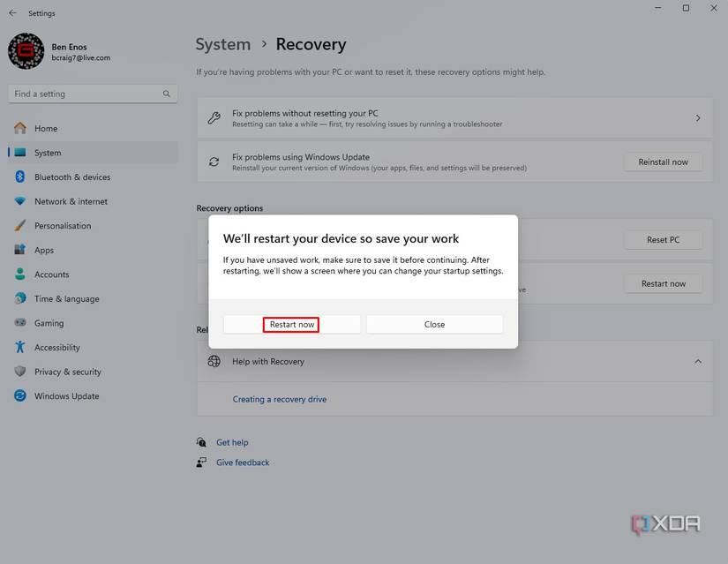Click System in the breadcrumb
The height and width of the screenshot is (564, 728).
(x=223, y=45)
